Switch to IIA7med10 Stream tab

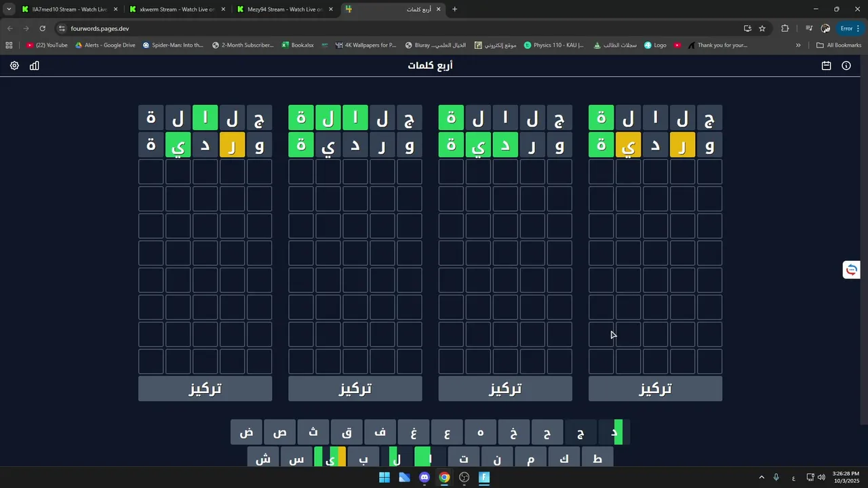pos(70,9)
